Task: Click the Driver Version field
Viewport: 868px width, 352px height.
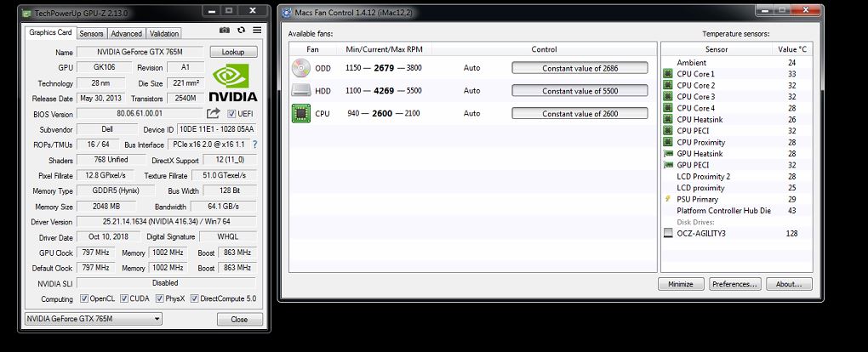Action: point(167,221)
